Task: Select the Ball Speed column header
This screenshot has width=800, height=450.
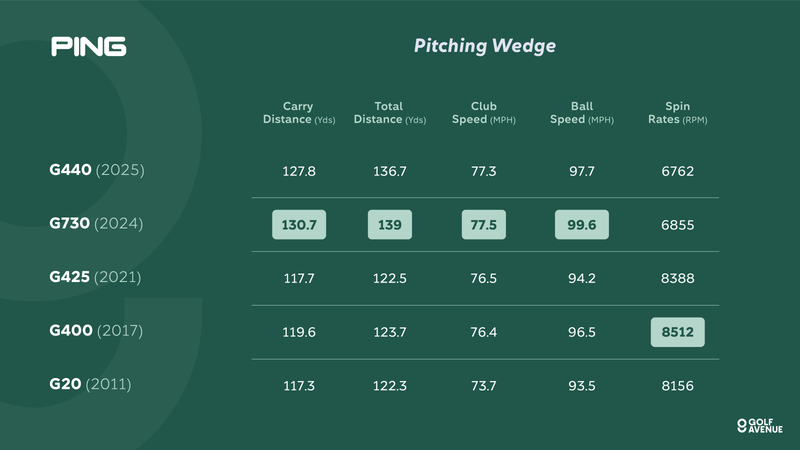Action: coord(581,113)
